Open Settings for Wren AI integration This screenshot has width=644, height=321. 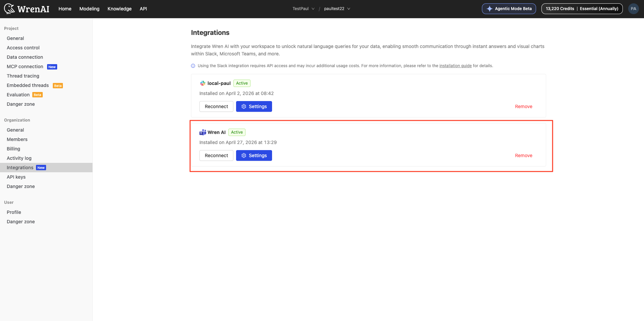tap(254, 155)
